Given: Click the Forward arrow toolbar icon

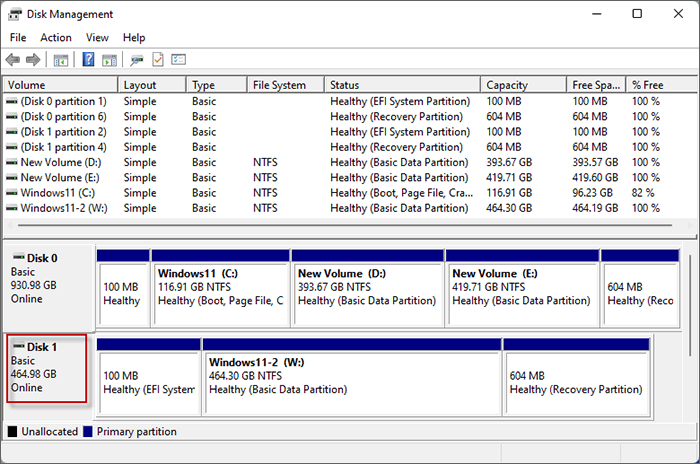Looking at the screenshot, I should [33, 60].
